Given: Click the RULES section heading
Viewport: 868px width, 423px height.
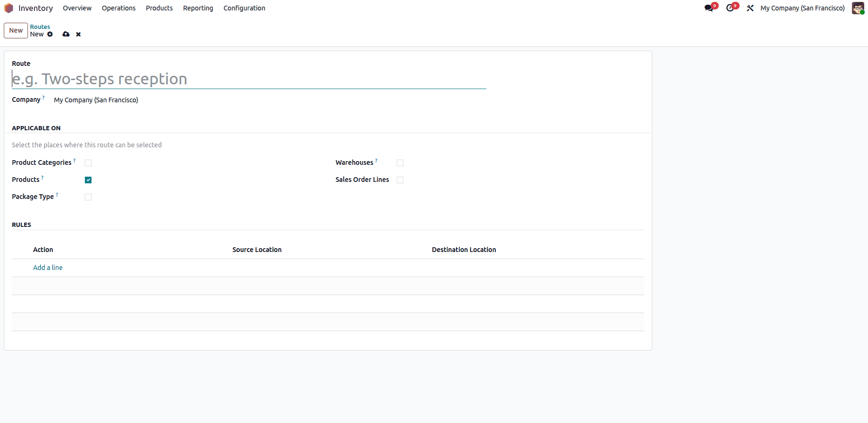Looking at the screenshot, I should (x=21, y=225).
